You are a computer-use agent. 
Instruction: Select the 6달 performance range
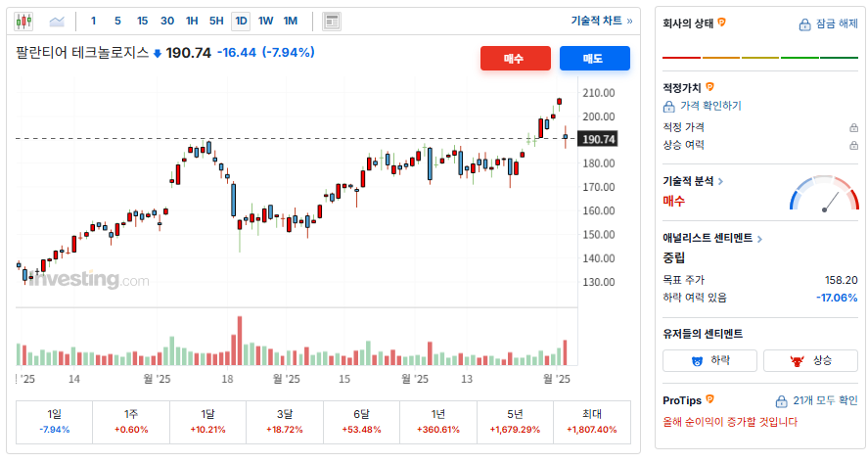[361, 422]
